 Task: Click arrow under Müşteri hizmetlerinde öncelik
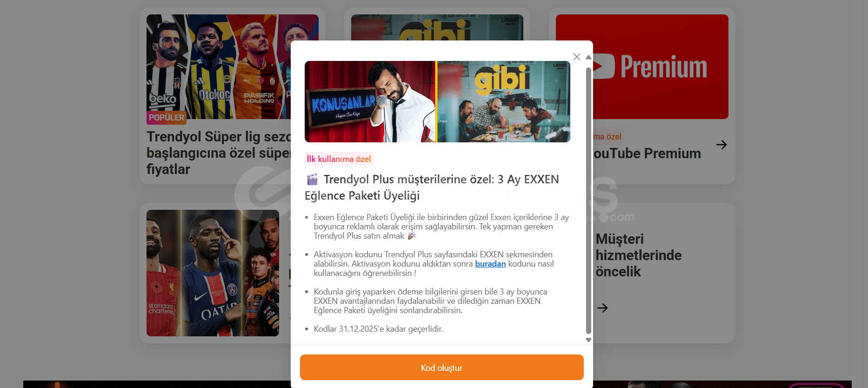pyautogui.click(x=602, y=308)
